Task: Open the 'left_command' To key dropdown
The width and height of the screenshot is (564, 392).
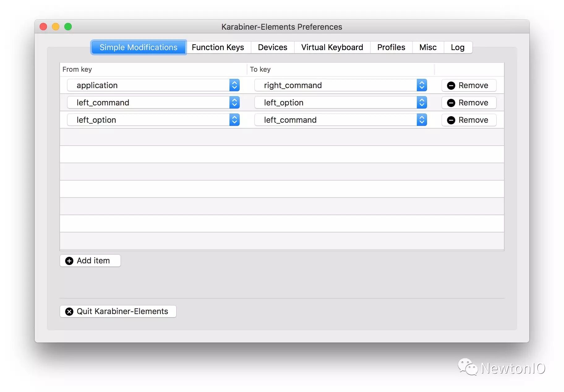Action: [341, 120]
